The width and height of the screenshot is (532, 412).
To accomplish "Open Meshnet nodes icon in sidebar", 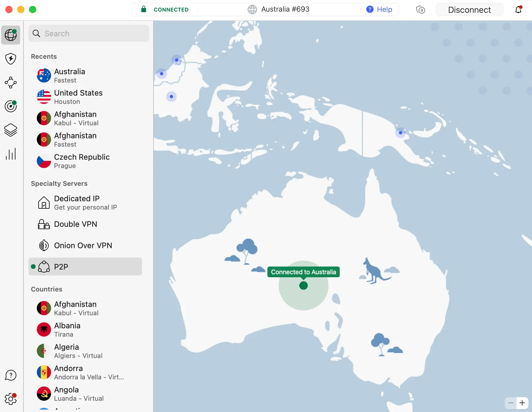I will [x=11, y=83].
